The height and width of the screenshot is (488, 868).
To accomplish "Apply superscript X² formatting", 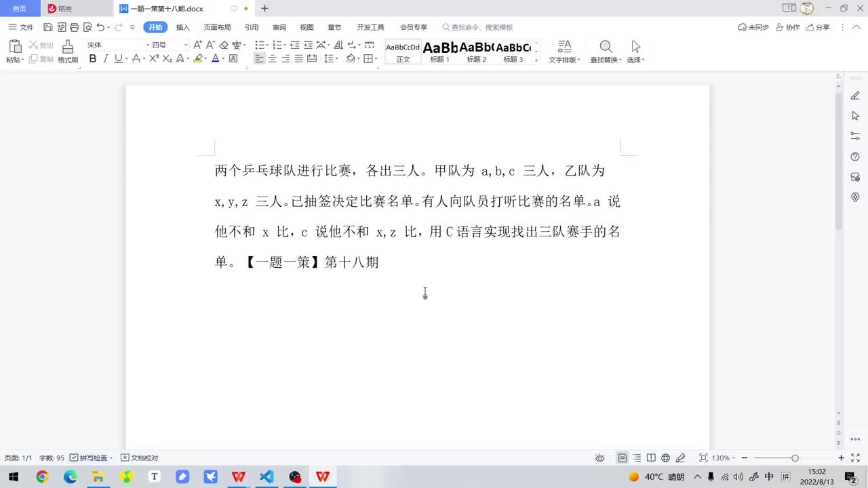I will tap(154, 59).
